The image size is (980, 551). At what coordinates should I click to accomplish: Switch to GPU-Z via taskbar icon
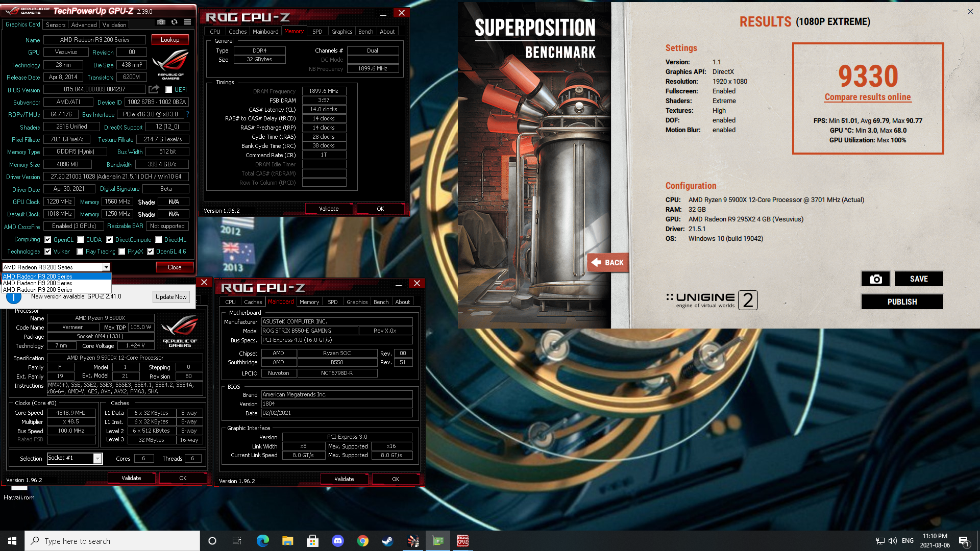[438, 541]
